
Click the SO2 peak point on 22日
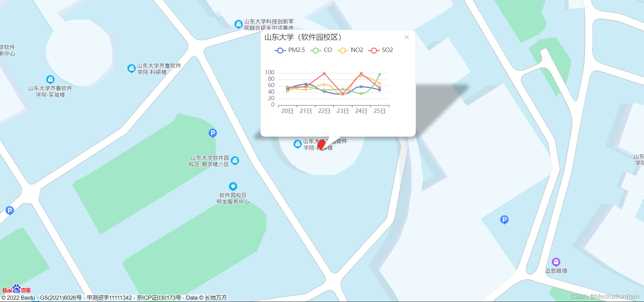click(324, 73)
